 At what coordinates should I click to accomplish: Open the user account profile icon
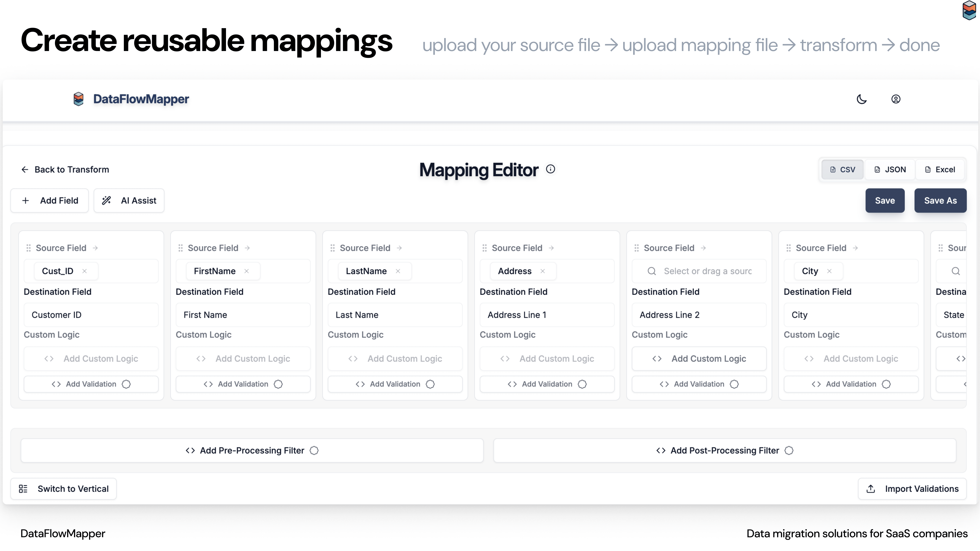[x=895, y=99]
